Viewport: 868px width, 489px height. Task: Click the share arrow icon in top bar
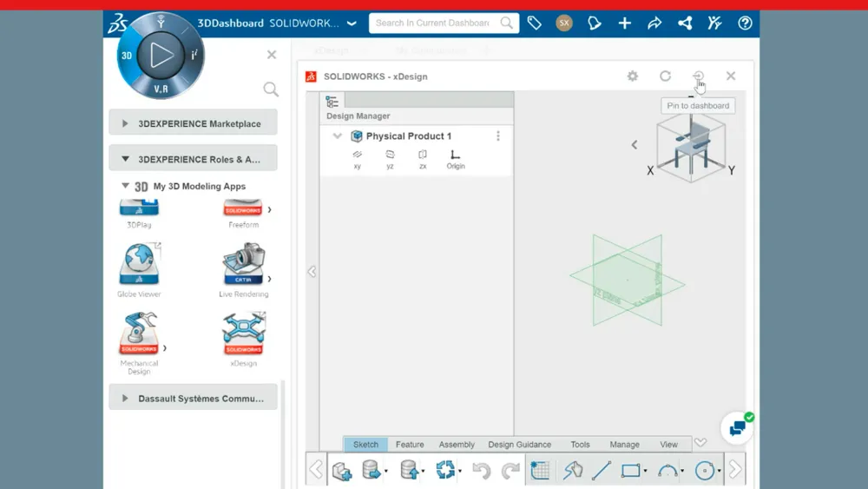point(654,23)
